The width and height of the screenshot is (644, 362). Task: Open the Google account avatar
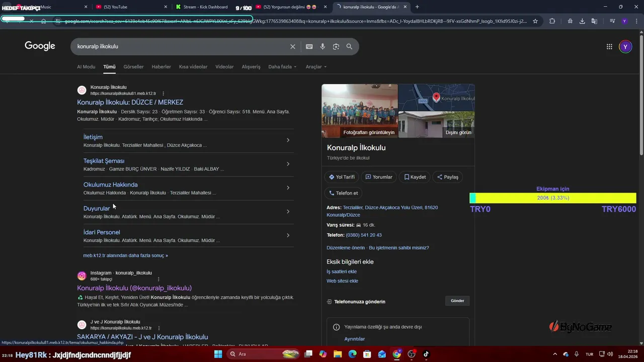click(625, 47)
